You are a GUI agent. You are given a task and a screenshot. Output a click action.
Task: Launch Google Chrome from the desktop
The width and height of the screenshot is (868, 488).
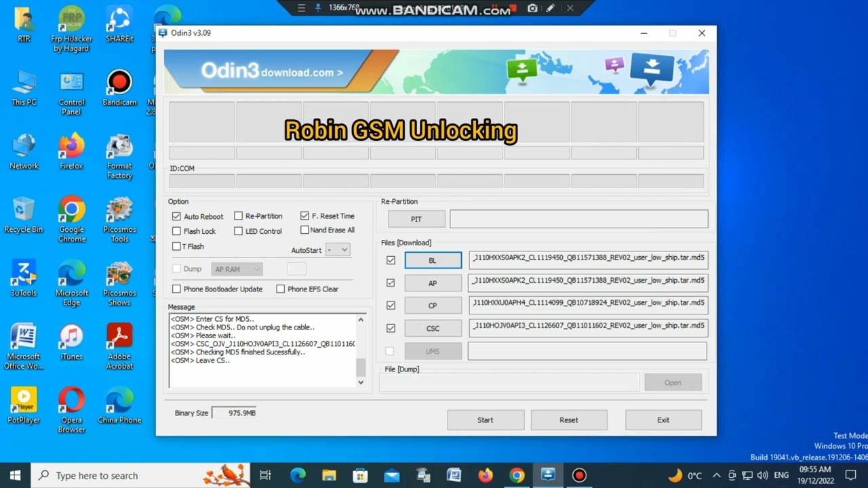[71, 220]
